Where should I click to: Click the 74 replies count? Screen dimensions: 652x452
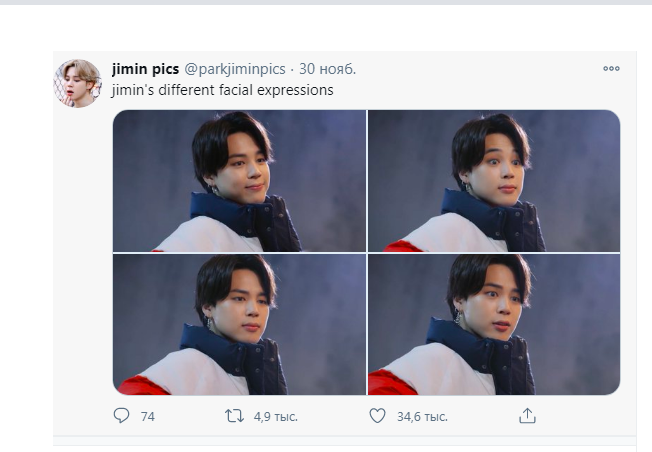click(148, 417)
